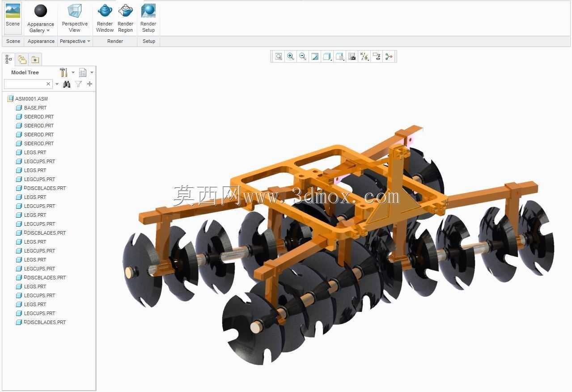This screenshot has width=572, height=392.
Task: Open the display style cube dropdown
Action: pos(327,56)
